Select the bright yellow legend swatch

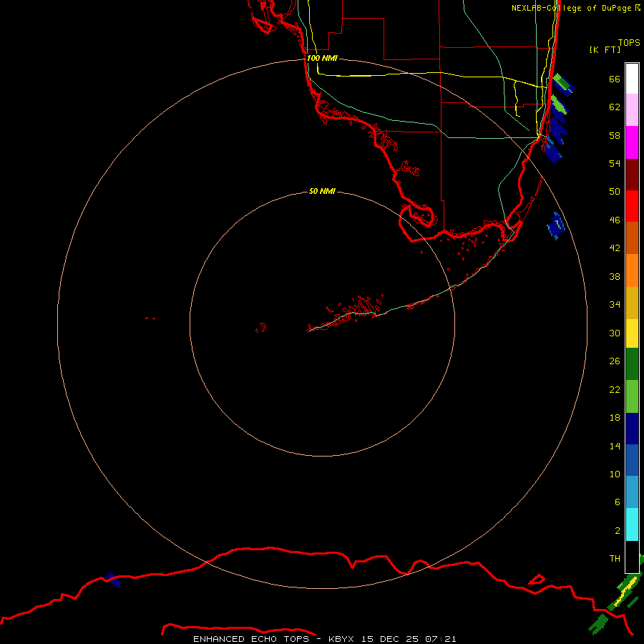[x=632, y=333]
